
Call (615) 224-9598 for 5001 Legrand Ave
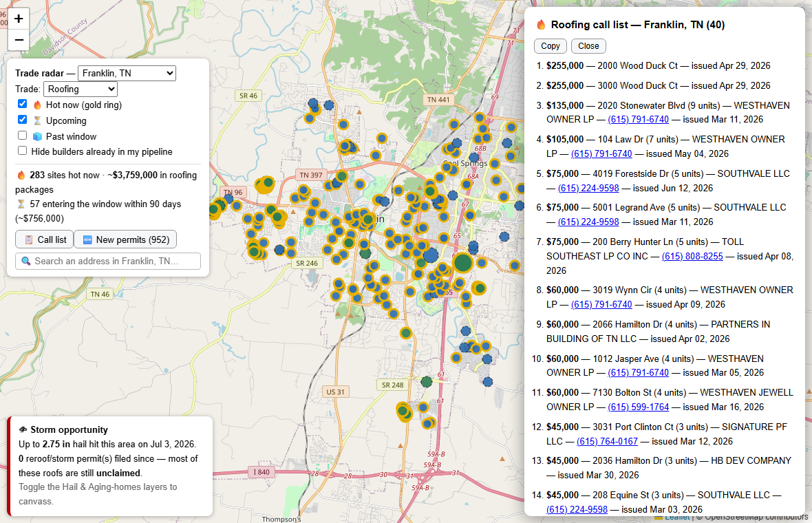click(588, 222)
